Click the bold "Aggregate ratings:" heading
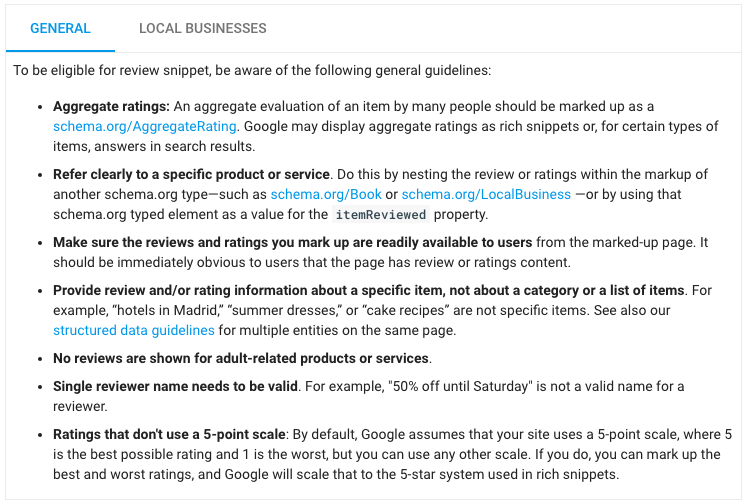This screenshot has height=504, width=747. (112, 106)
